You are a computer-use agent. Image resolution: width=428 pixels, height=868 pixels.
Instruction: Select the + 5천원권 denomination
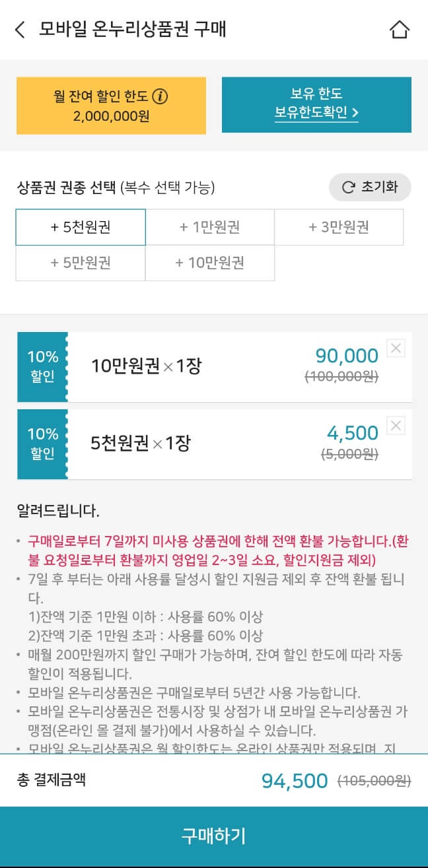point(80,227)
